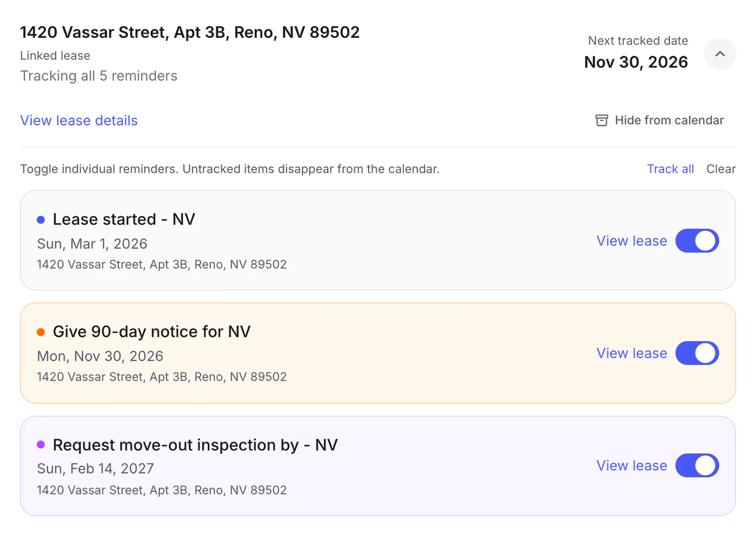Click the address line under Mon, Nov 30, 2026
The width and height of the screenshot is (756, 542).
coord(161,377)
